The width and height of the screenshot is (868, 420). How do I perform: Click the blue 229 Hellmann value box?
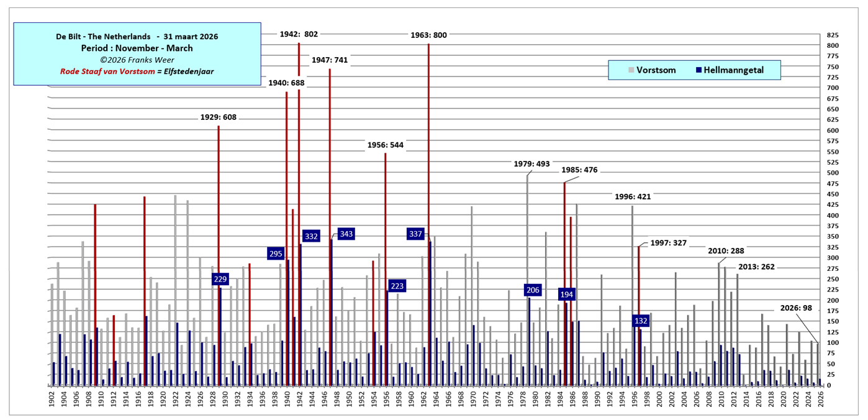[x=220, y=280]
